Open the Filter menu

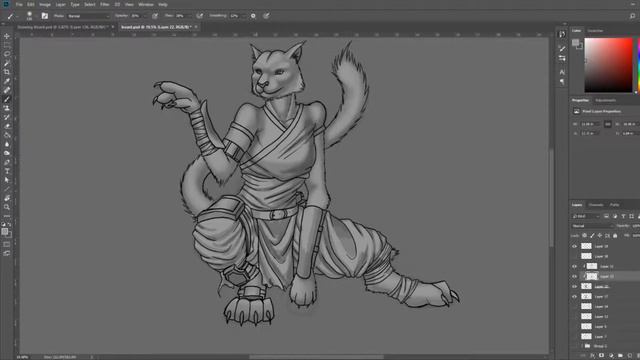(105, 4)
